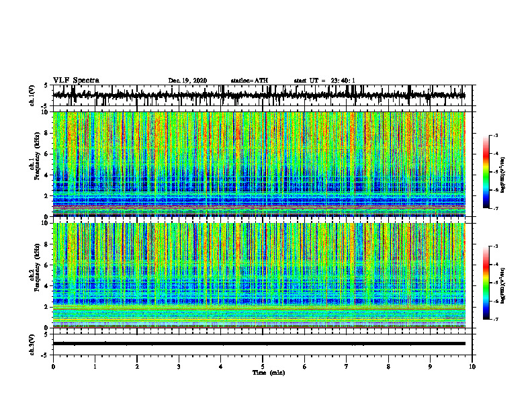Click the "0" time axis tick label
This screenshot has width=532, height=411.
click(x=53, y=367)
